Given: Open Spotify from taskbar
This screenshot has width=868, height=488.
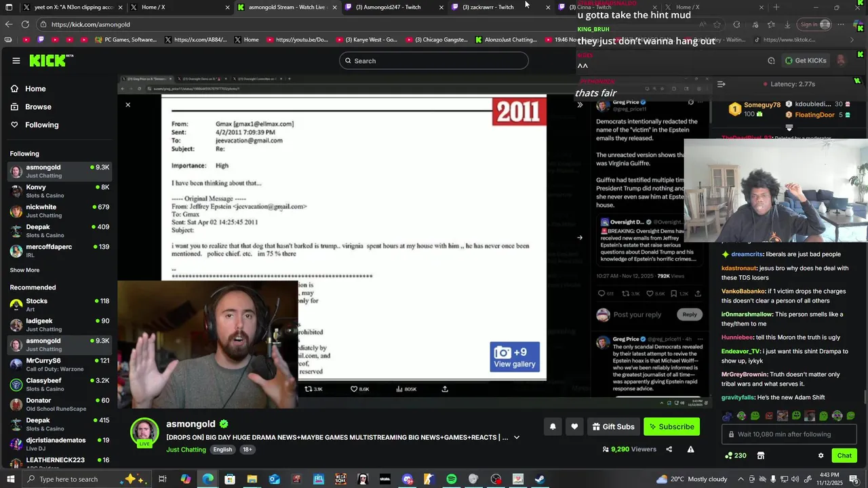Looking at the screenshot, I should click(x=452, y=479).
